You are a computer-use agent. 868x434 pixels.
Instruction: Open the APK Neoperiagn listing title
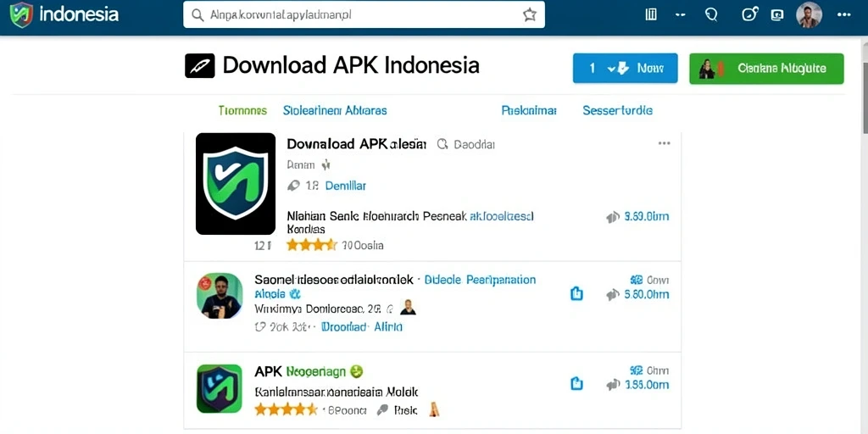pos(300,371)
